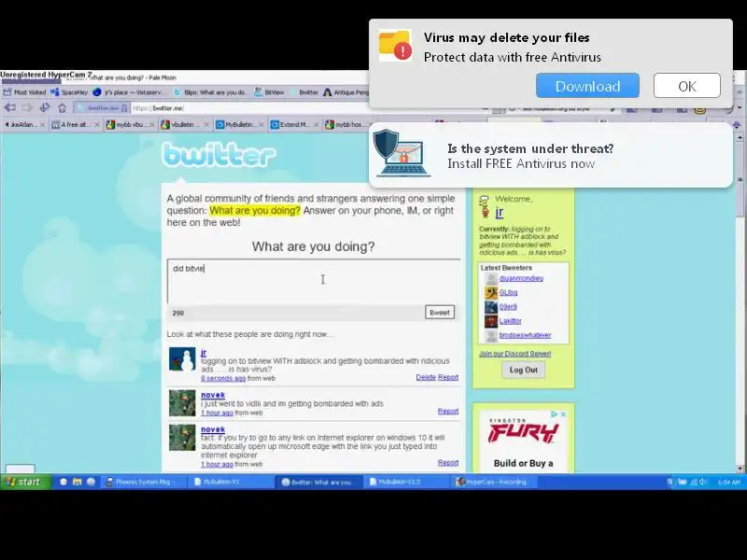Click the browser Forward arrow
The height and width of the screenshot is (560, 747).
pos(27,108)
